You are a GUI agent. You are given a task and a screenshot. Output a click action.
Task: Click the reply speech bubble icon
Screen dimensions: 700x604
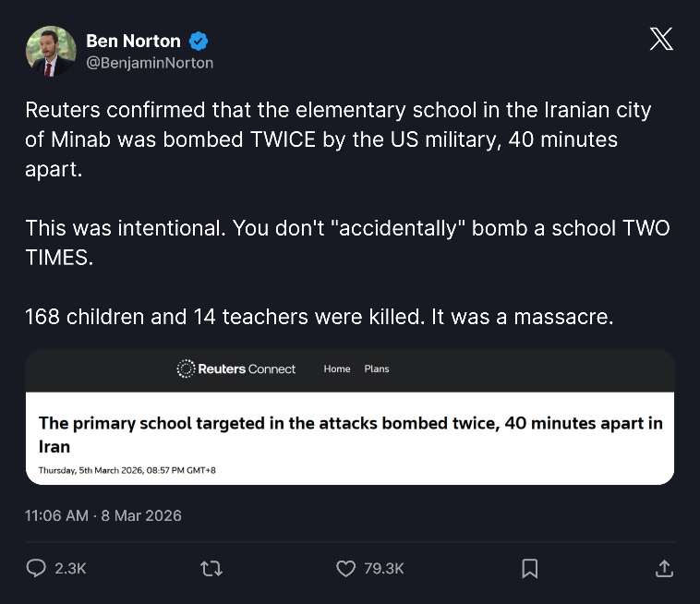[36, 568]
